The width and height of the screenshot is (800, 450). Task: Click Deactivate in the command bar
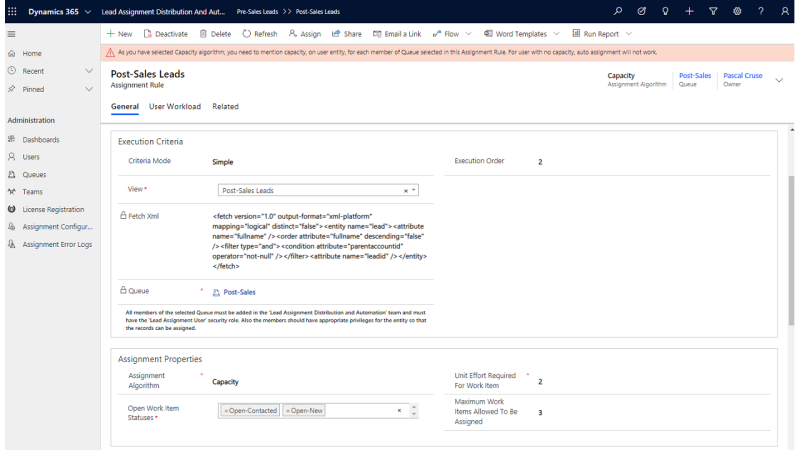point(165,34)
